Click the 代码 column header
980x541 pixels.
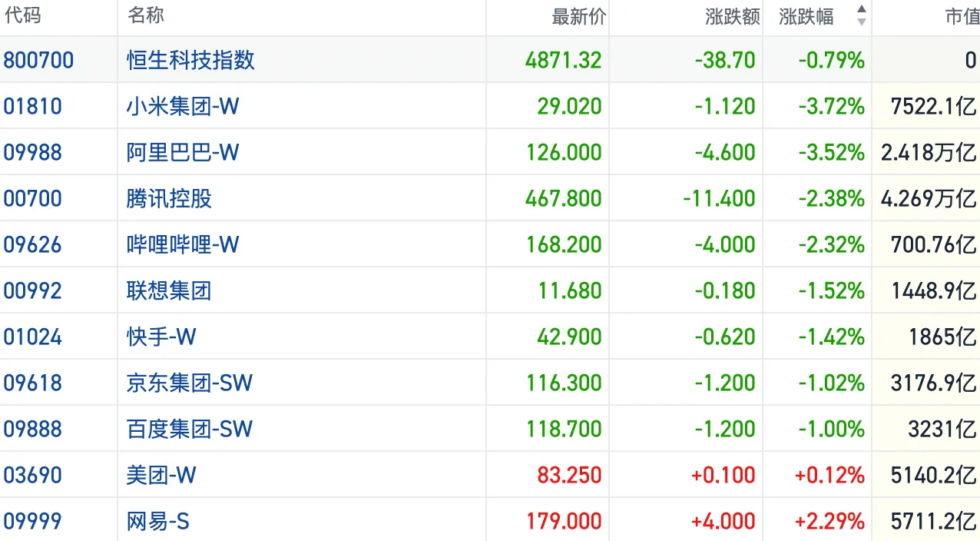(x=23, y=15)
